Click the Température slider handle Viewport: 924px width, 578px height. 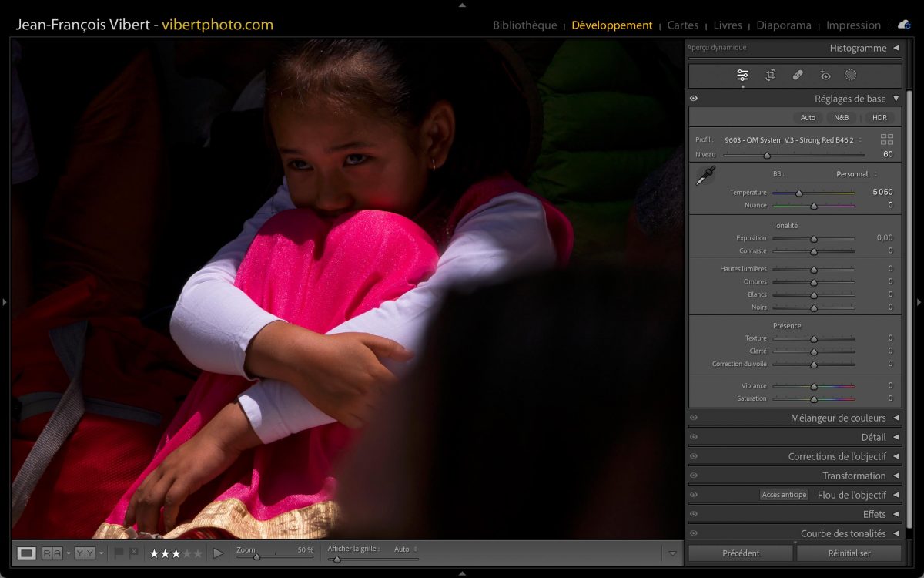point(799,193)
